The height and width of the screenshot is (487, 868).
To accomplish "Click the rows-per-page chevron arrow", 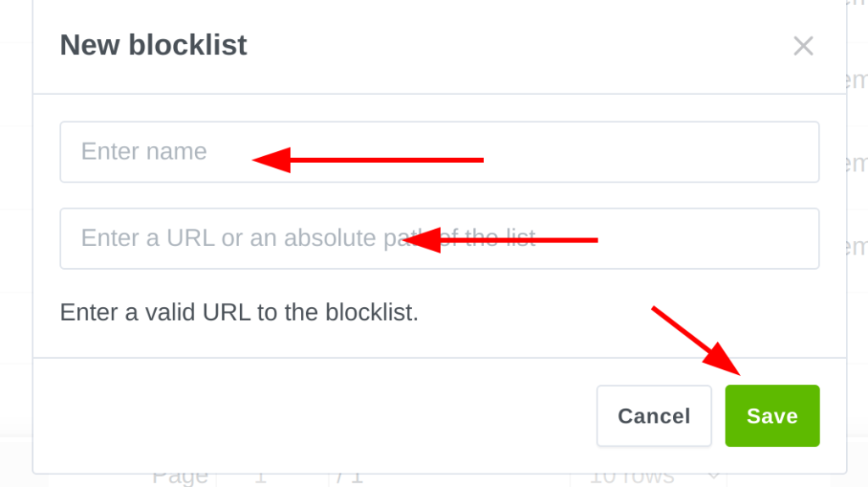I will (714, 477).
